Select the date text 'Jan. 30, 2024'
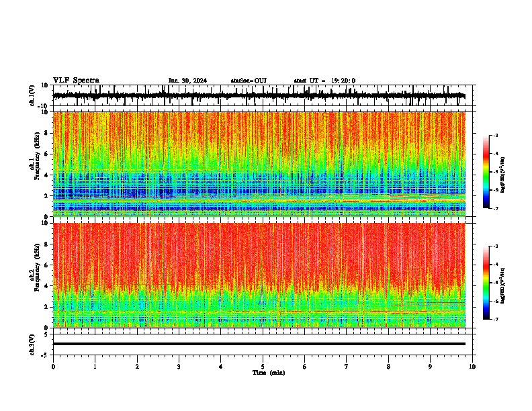The image size is (532, 411). tap(187, 81)
